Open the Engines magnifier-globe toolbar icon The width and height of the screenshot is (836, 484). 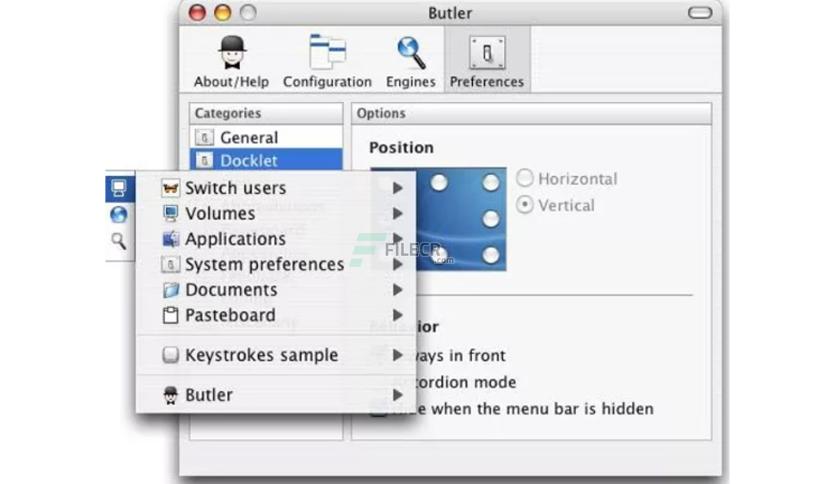(x=411, y=53)
